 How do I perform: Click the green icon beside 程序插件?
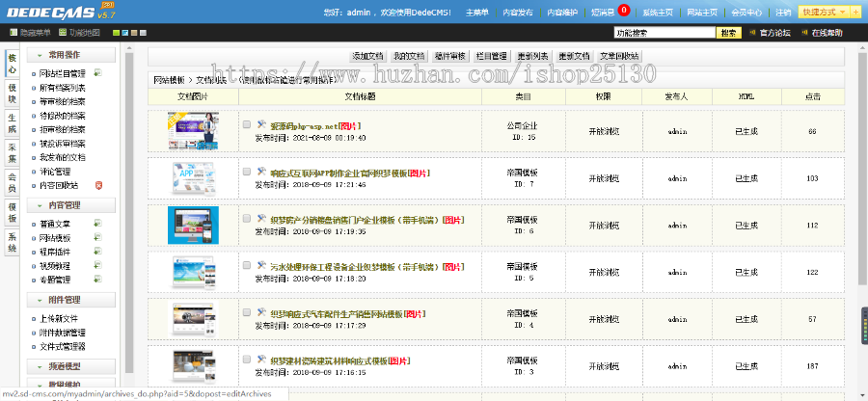tap(98, 252)
